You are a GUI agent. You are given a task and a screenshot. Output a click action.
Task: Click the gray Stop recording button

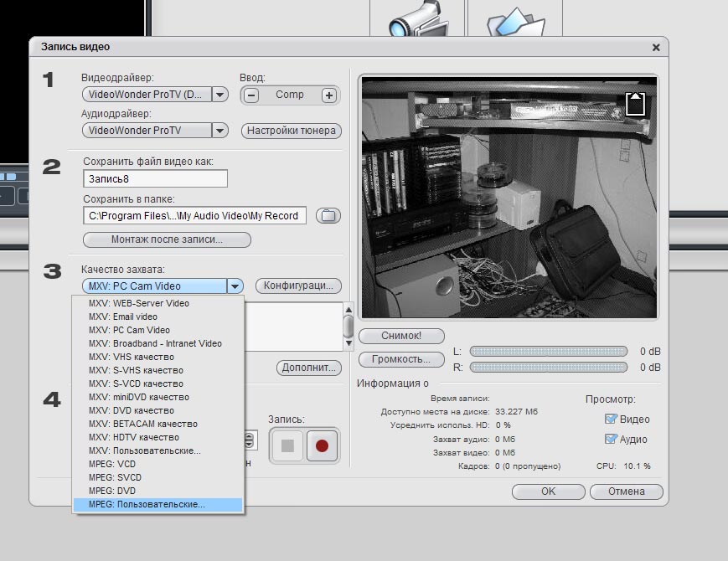pyautogui.click(x=287, y=446)
